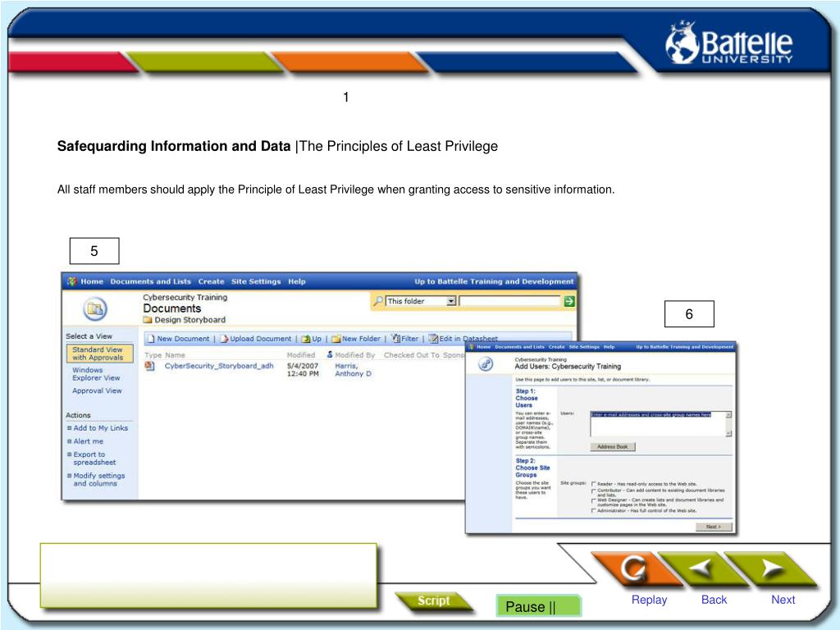Screen dimensions: 840x630
Task: Click the PowerPoint file icon beside CyberSecurity_Storyboard_adh
Action: [x=150, y=366]
